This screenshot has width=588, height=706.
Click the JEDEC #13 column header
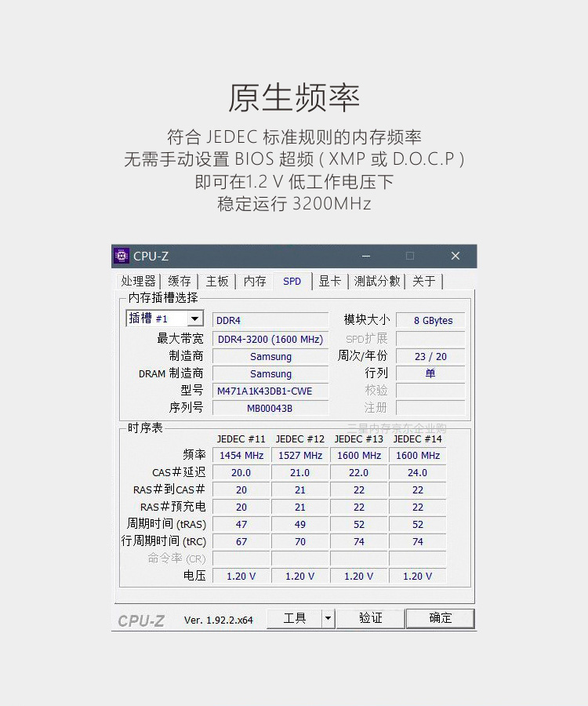(359, 439)
